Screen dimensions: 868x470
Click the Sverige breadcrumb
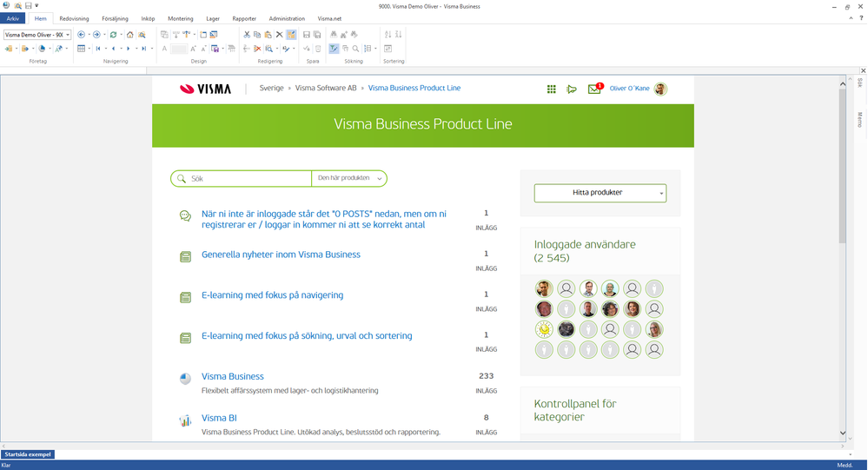coord(271,88)
